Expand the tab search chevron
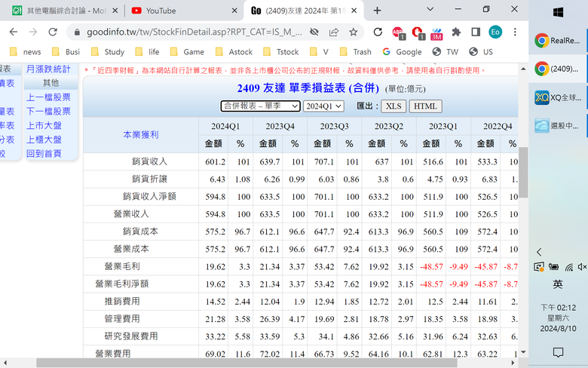Viewport: 588px width, 368px height. (430, 9)
